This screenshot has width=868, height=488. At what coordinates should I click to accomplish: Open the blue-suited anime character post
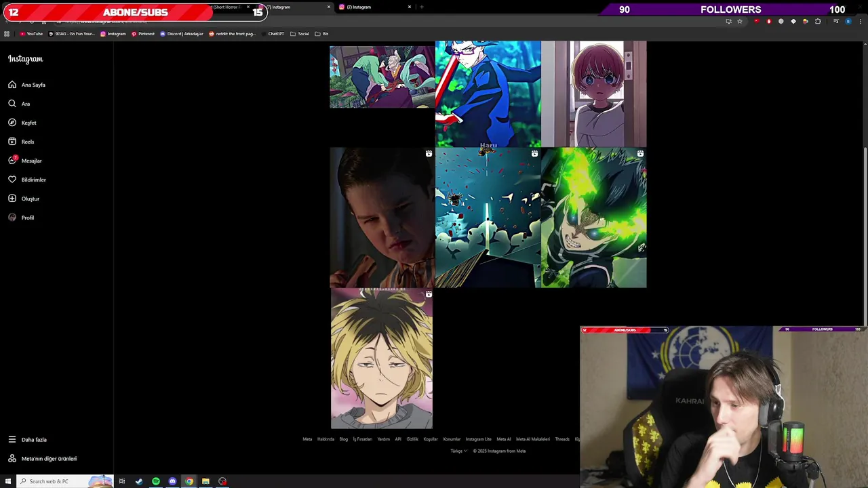point(488,94)
